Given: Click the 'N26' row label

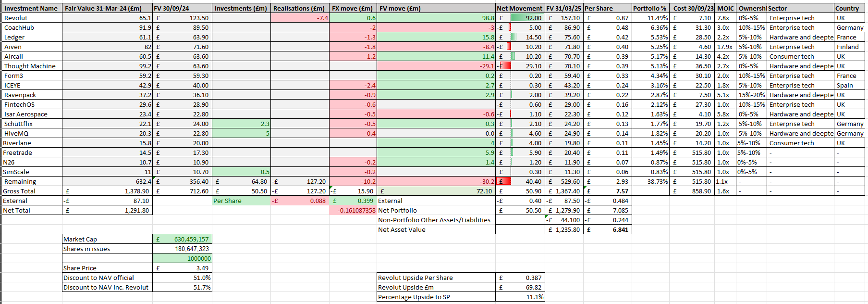Looking at the screenshot, I should 32,162.
